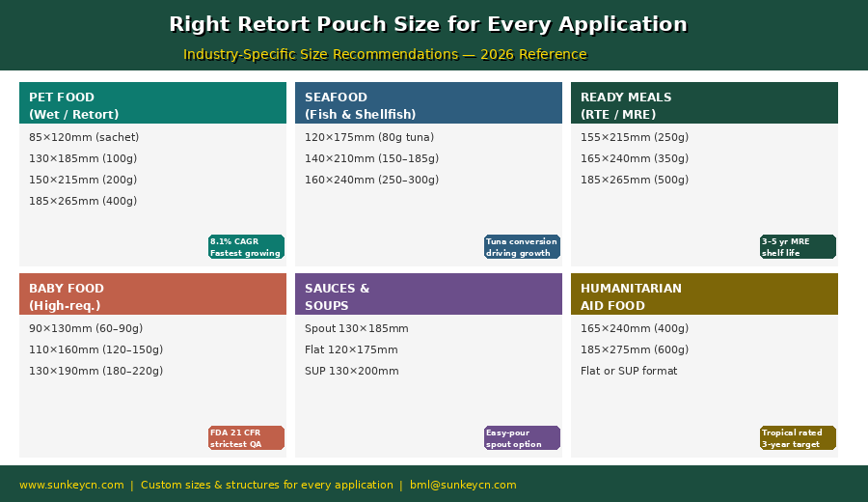868x502 pixels.
Task: Click the 85×120mm (sachet) pet food size
Action: pos(84,137)
